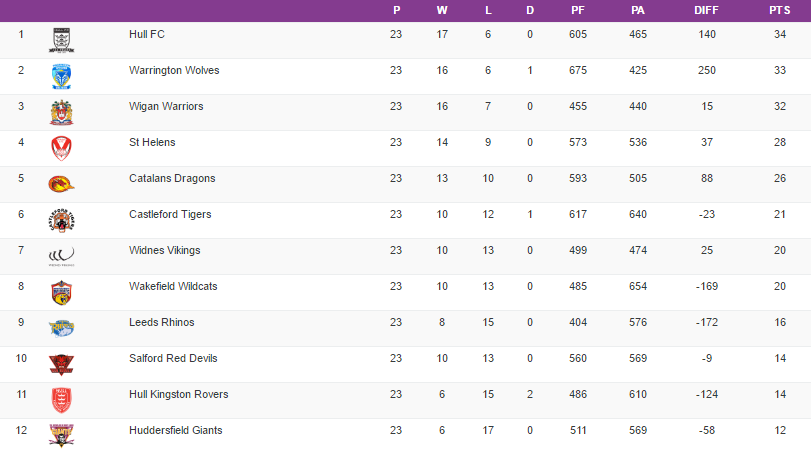Open the Hull FC team name
The image size is (811, 460).
coord(147,34)
